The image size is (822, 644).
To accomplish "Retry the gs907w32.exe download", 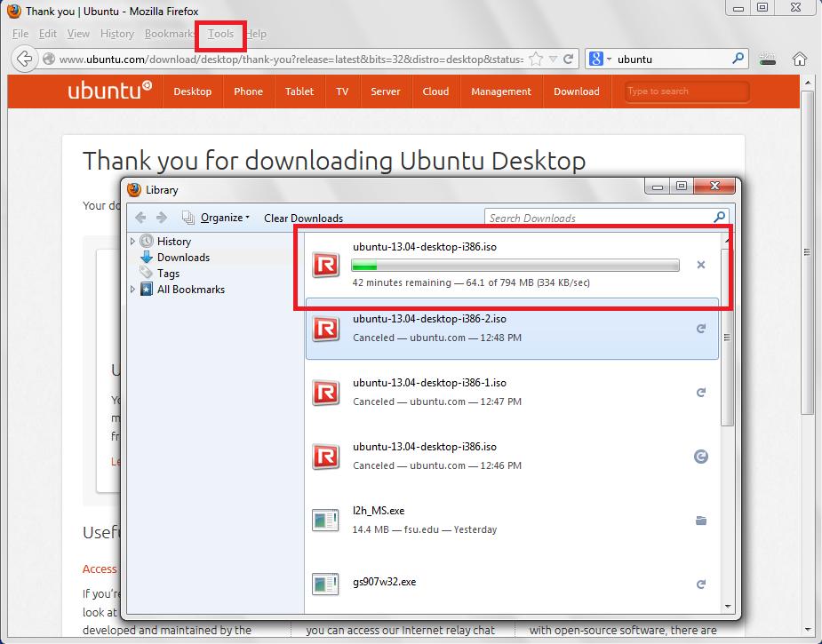I will (x=700, y=584).
